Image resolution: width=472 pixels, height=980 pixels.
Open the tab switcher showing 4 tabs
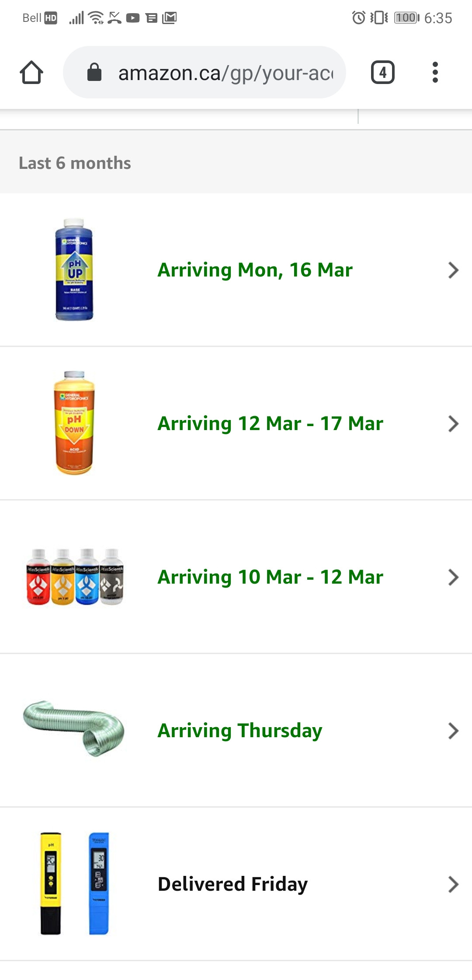point(382,72)
